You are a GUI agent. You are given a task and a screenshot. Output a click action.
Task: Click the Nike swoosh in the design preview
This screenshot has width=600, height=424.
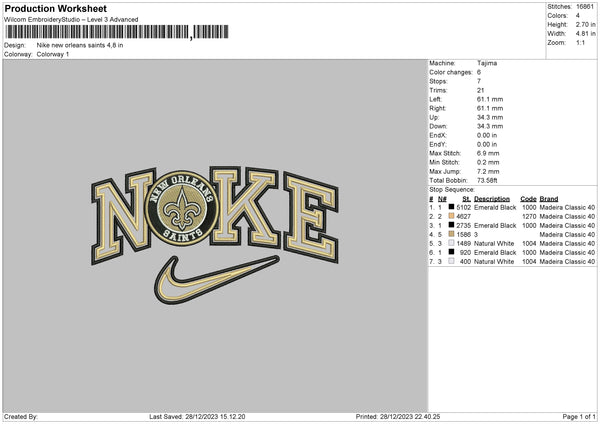(x=217, y=279)
